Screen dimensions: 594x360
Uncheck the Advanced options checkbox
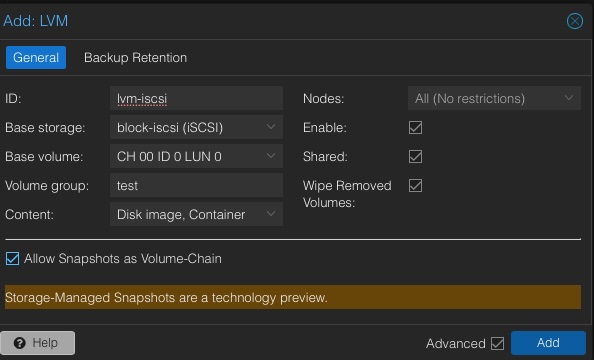pyautogui.click(x=497, y=343)
